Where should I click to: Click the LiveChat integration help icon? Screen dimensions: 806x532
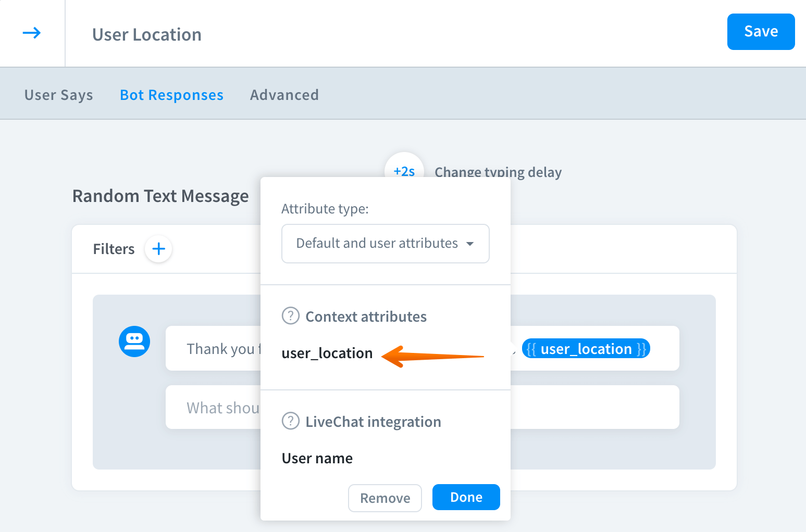(x=290, y=421)
